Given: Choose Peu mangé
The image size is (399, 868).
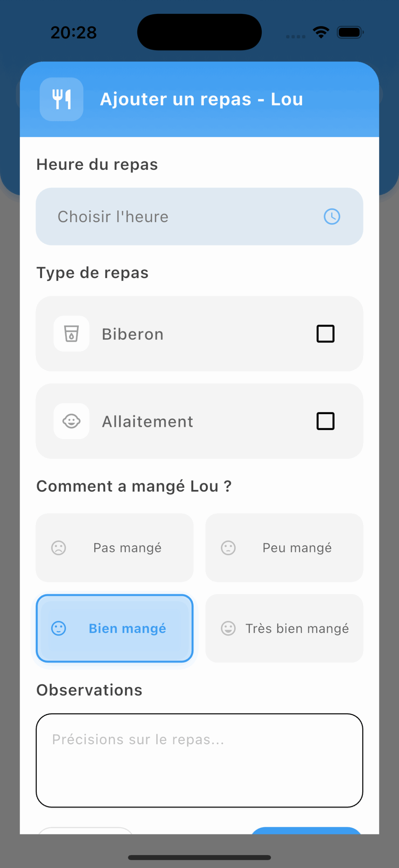Looking at the screenshot, I should click(284, 548).
